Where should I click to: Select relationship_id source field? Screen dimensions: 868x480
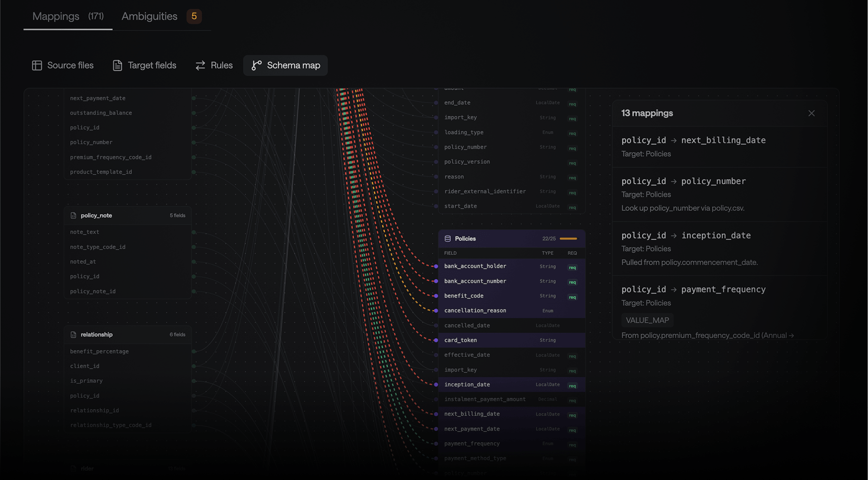128,411
